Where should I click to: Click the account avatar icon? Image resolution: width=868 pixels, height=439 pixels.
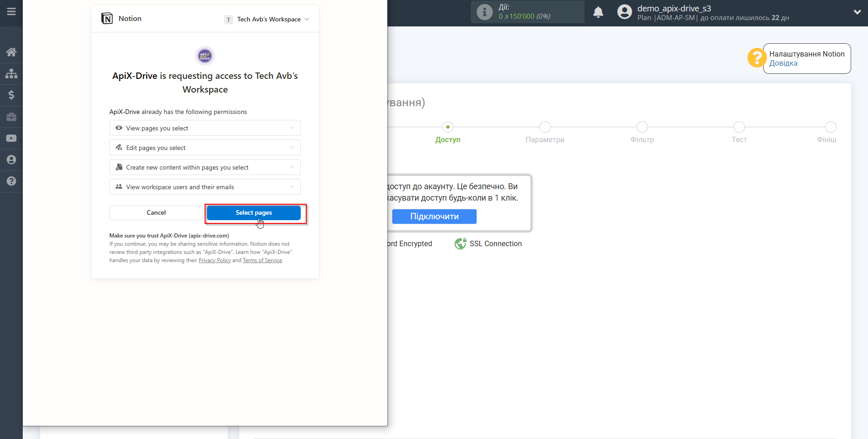(x=625, y=12)
